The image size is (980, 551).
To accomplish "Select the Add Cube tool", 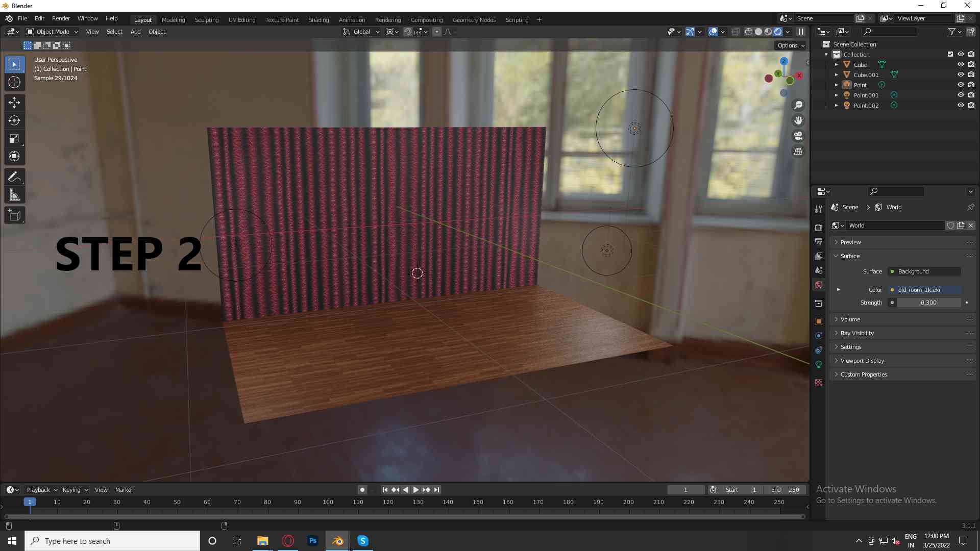I will point(14,215).
